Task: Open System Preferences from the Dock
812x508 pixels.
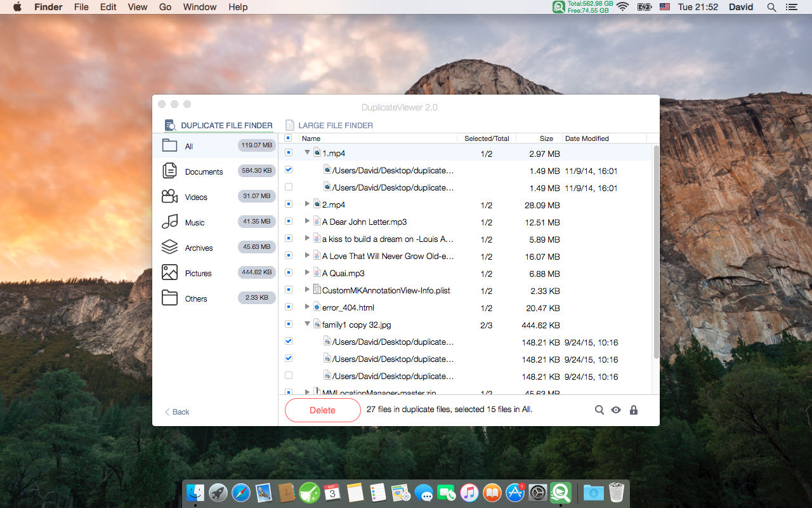Action: point(538,493)
